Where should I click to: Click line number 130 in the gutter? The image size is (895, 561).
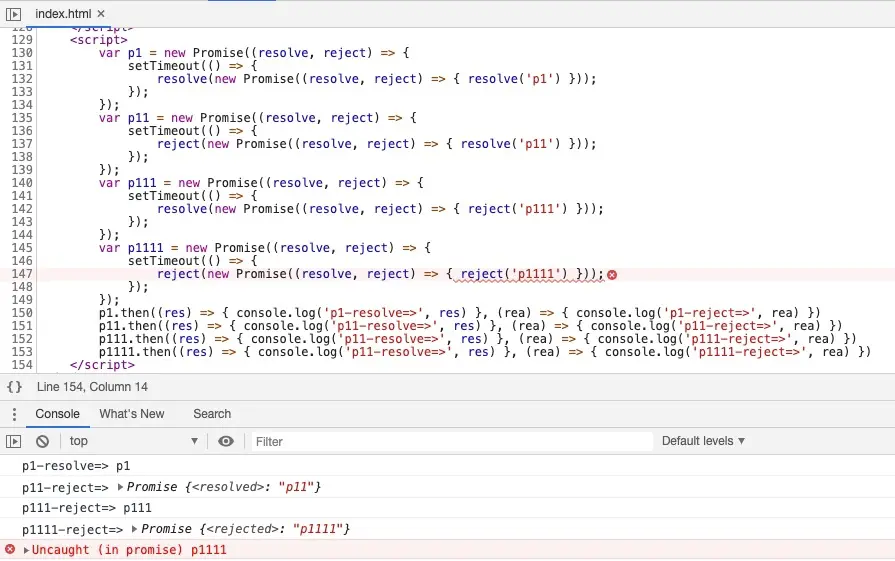22,53
